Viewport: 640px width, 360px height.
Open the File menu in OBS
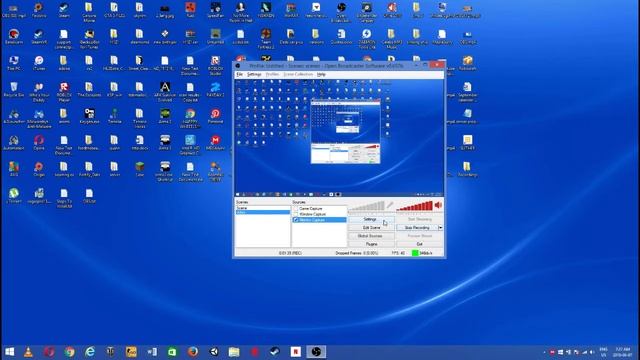tap(240, 74)
